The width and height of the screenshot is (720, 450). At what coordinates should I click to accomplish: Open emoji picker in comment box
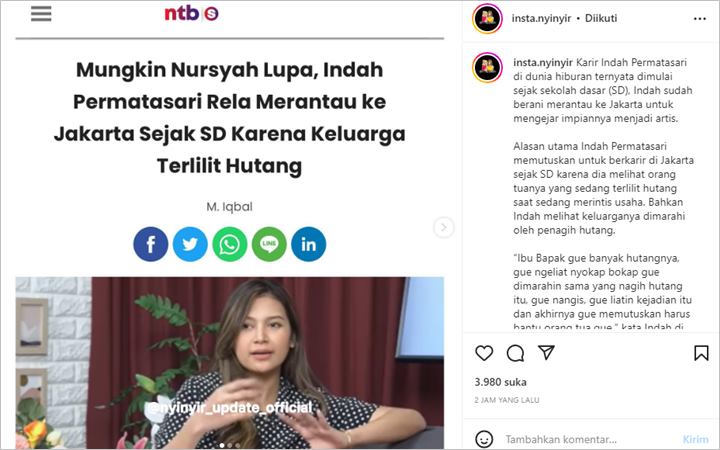484,439
